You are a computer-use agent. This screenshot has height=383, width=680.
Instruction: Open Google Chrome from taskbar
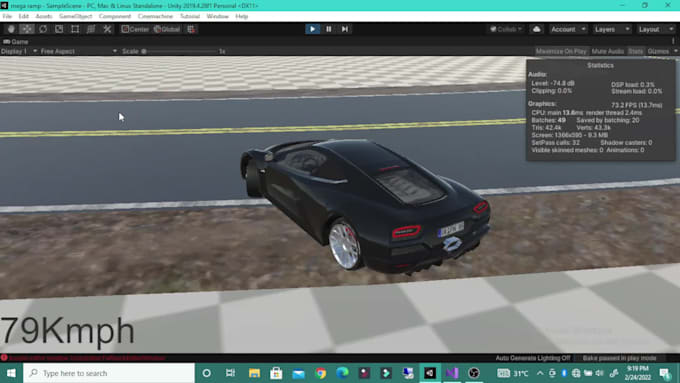tap(320, 373)
